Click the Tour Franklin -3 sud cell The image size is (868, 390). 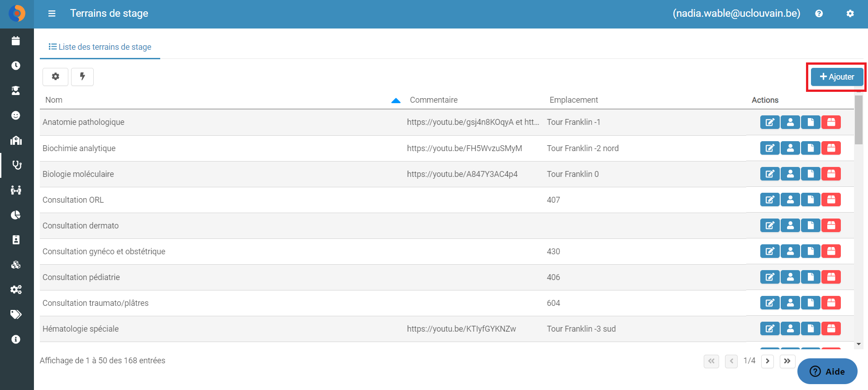tap(581, 329)
